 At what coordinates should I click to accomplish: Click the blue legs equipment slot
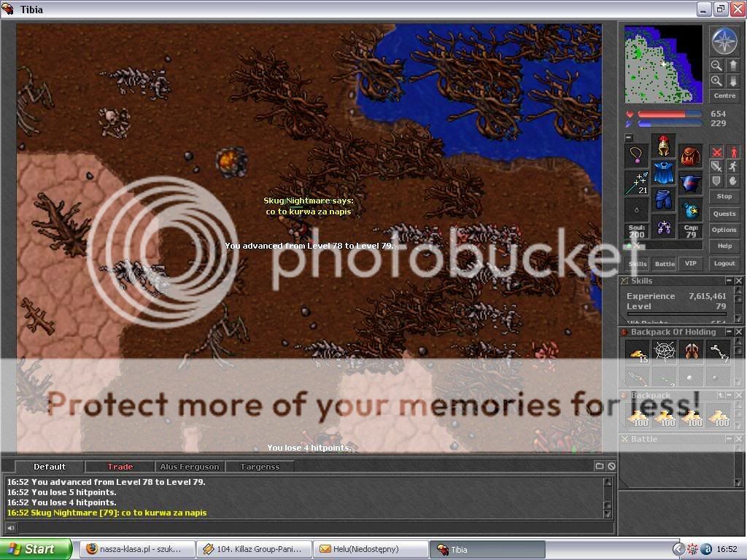(663, 200)
